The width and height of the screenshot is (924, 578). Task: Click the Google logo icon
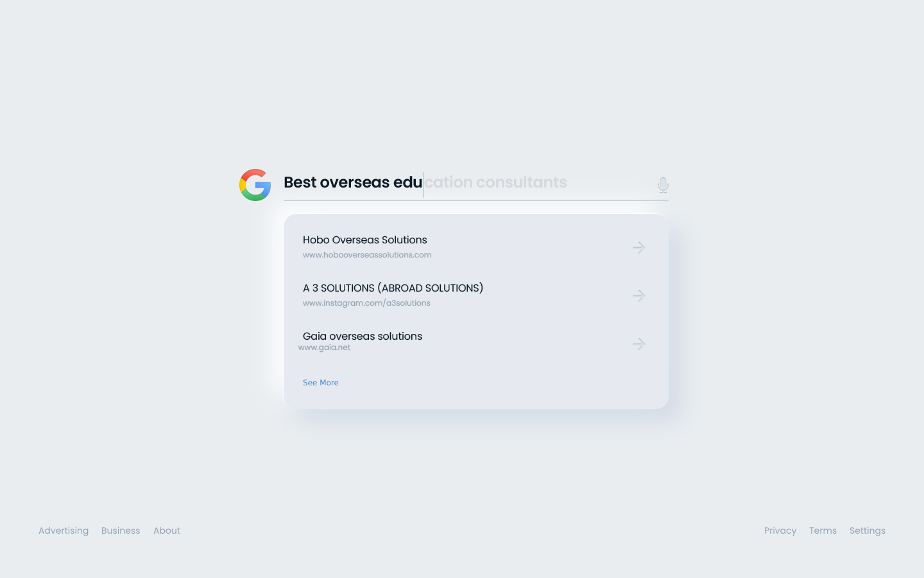pyautogui.click(x=255, y=185)
